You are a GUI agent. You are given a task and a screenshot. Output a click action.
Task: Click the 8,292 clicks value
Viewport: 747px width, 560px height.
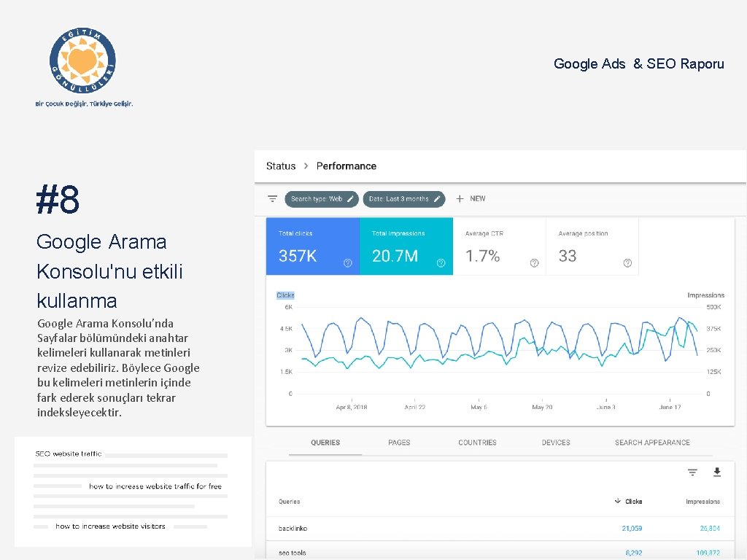[634, 553]
